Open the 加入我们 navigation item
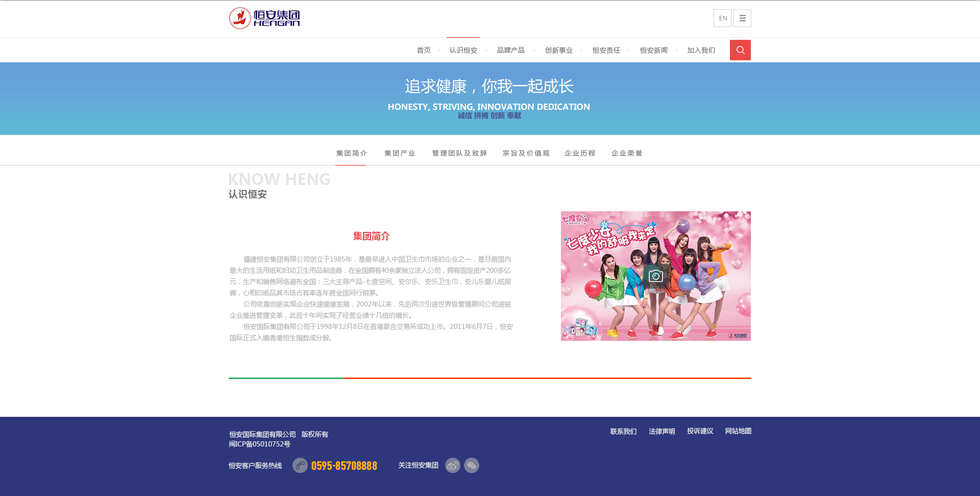 pos(701,50)
